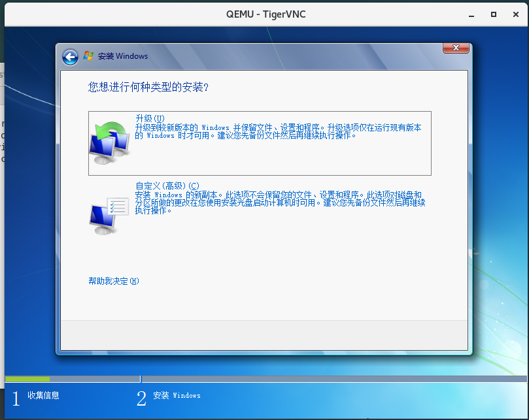Choose the 升级(U) upgrade option
This screenshot has width=529, height=420.
pyautogui.click(x=260, y=143)
